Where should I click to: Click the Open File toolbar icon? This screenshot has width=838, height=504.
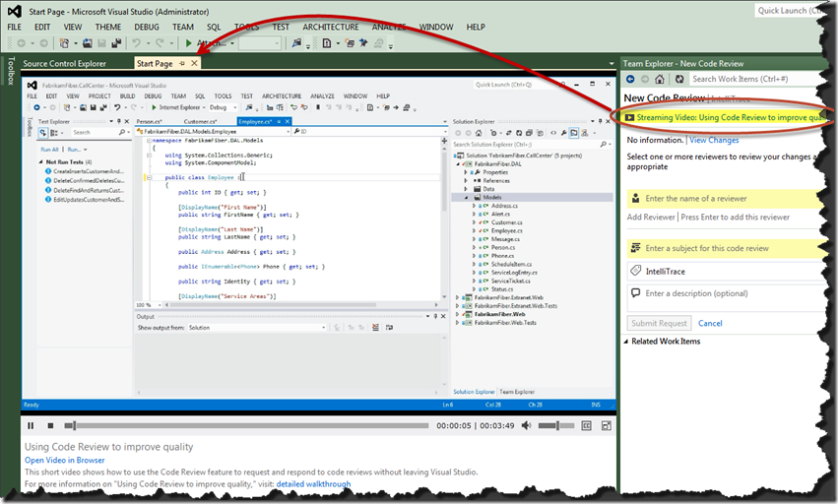pos(87,43)
